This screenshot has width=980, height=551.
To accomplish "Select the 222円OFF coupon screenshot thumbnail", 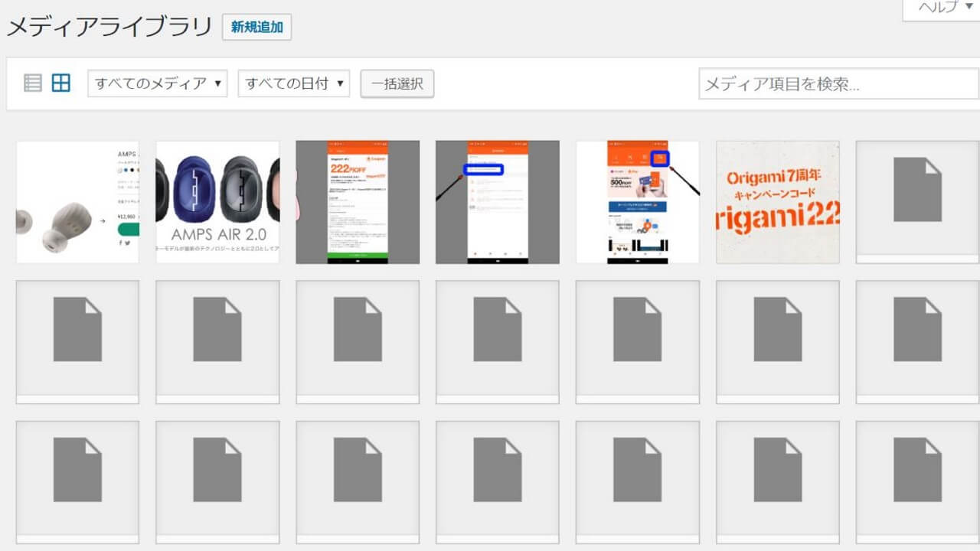I will pyautogui.click(x=358, y=202).
